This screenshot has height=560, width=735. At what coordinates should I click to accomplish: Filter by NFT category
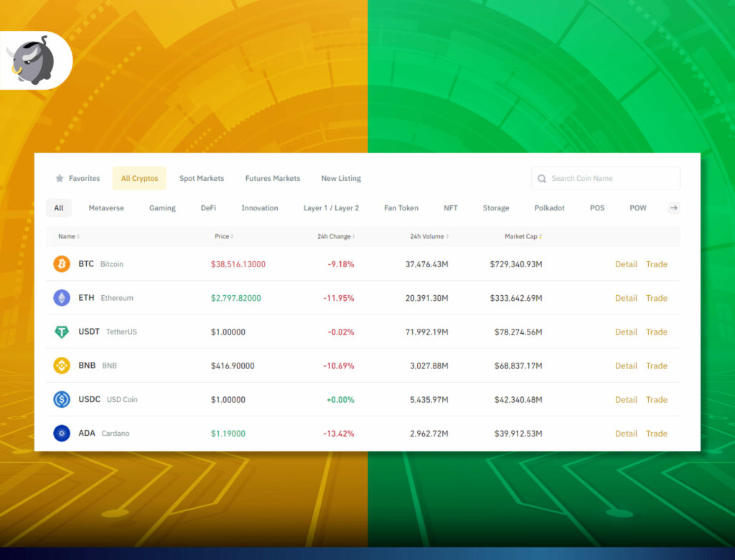451,207
